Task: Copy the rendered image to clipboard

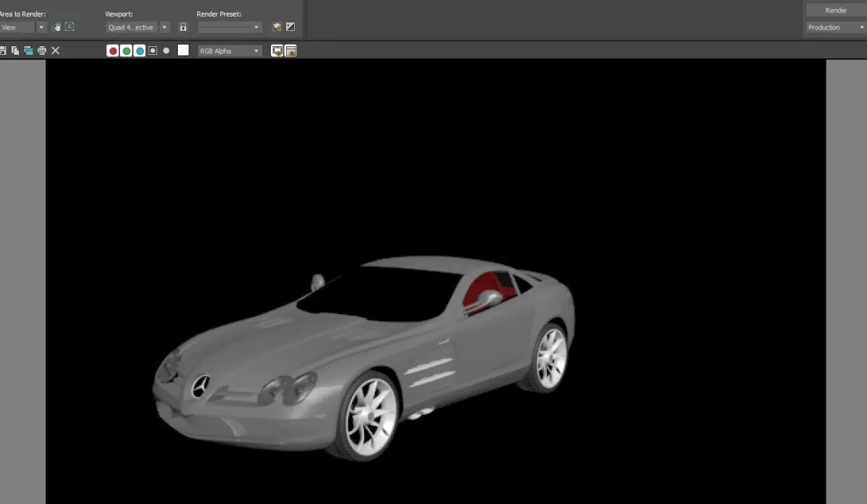Action: pyautogui.click(x=15, y=51)
